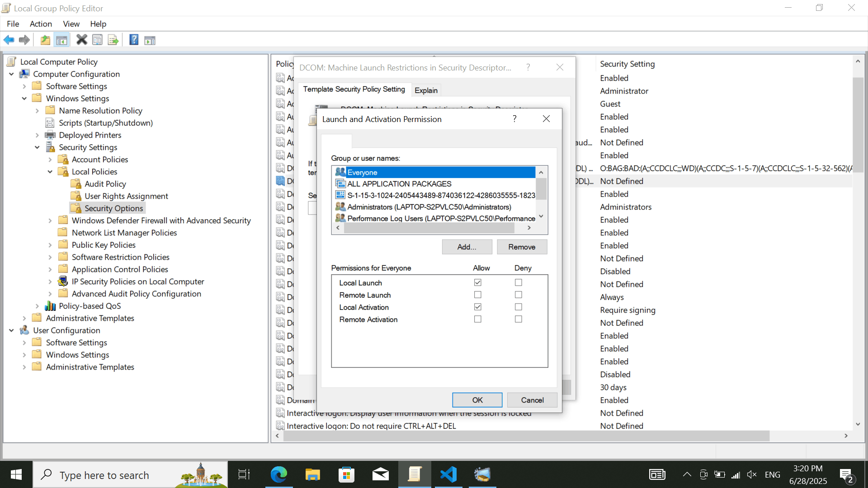Switch to the Explain tab

coord(426,90)
